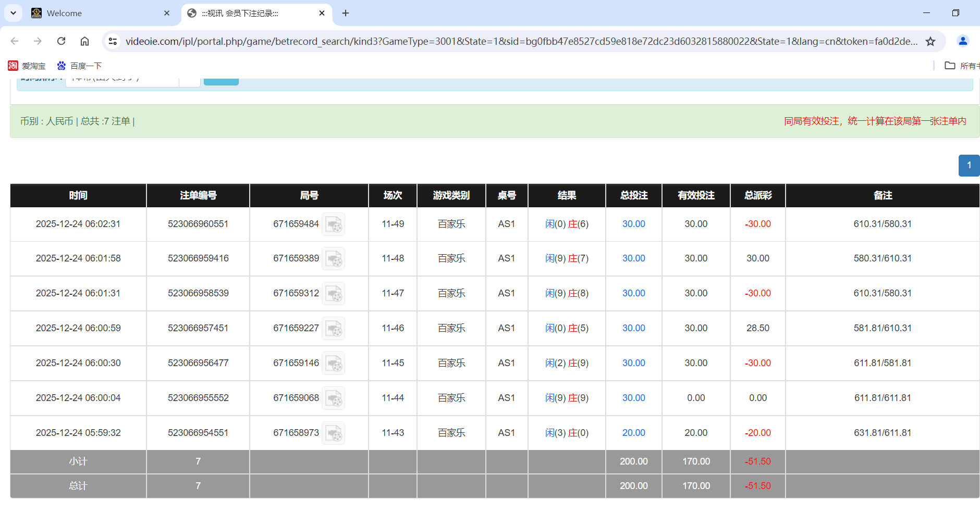The image size is (980, 513).
Task: Open video replay for round 671659484
Action: pyautogui.click(x=333, y=224)
